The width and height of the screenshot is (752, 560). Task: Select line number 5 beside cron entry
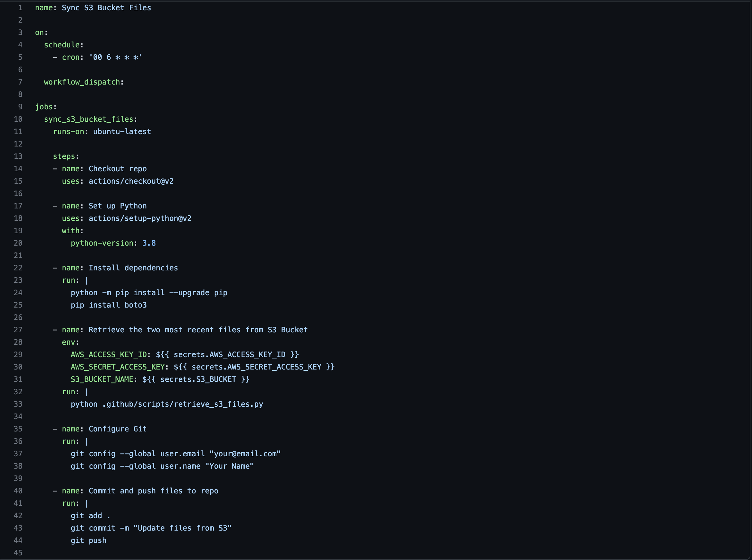[20, 57]
